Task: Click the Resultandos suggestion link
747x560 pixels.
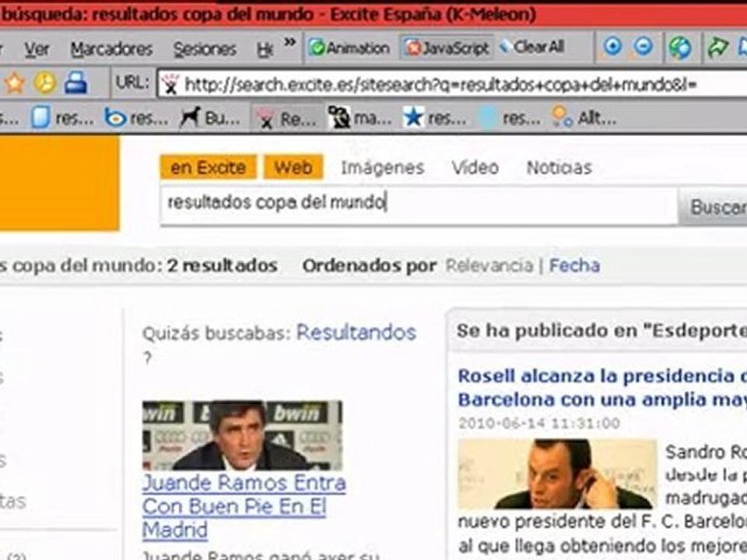Action: [356, 332]
